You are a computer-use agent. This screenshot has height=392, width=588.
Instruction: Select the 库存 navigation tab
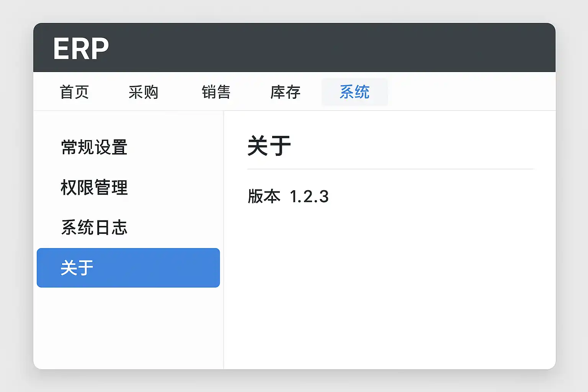(x=285, y=92)
